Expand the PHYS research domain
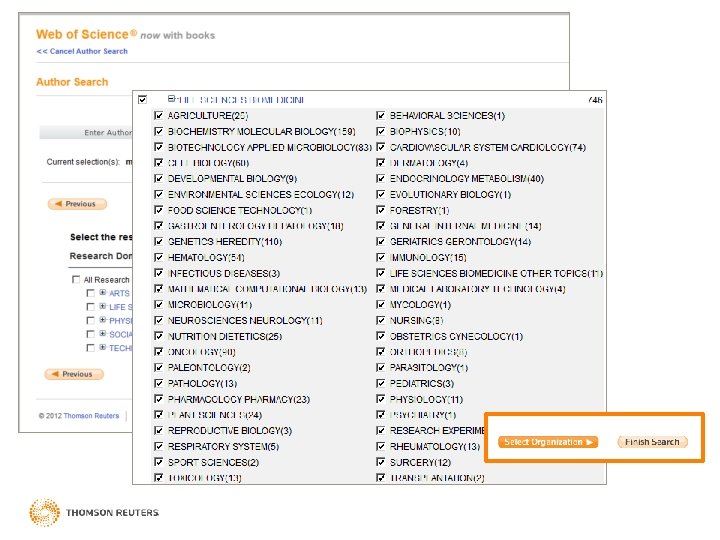720x540 pixels. tap(103, 320)
